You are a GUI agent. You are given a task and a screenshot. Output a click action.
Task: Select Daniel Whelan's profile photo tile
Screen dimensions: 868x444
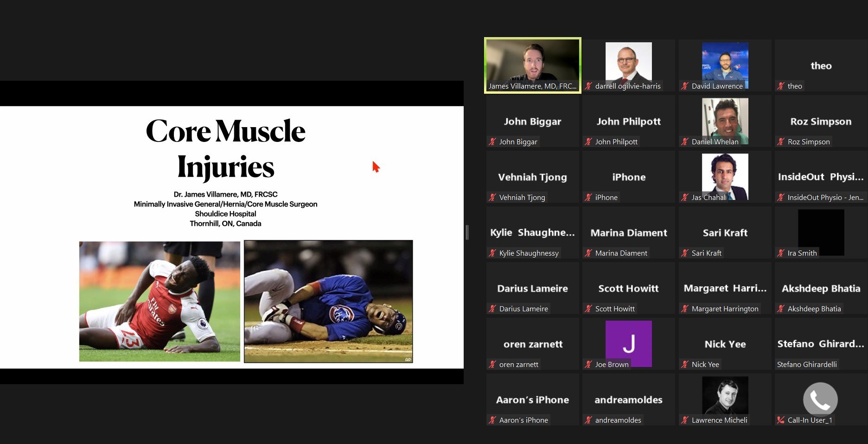[725, 120]
